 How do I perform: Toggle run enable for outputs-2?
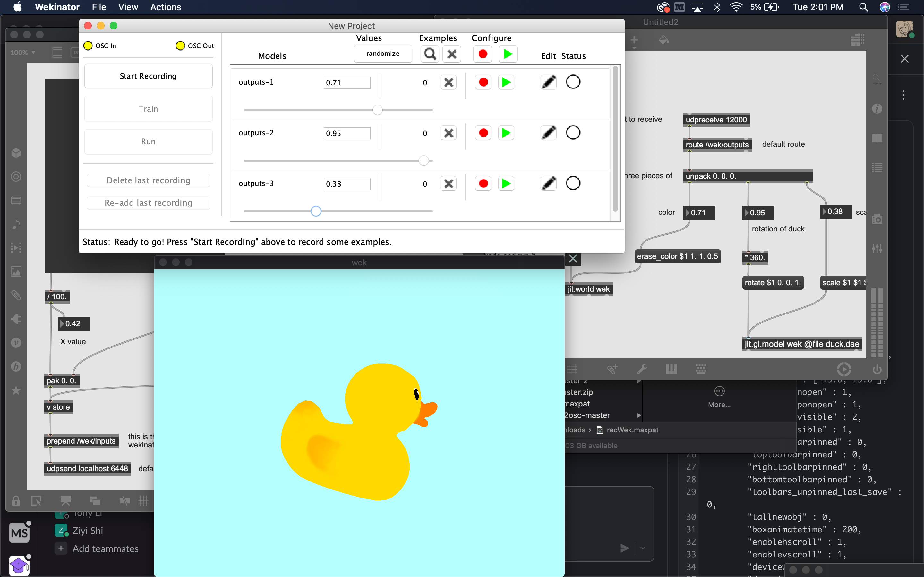point(506,133)
